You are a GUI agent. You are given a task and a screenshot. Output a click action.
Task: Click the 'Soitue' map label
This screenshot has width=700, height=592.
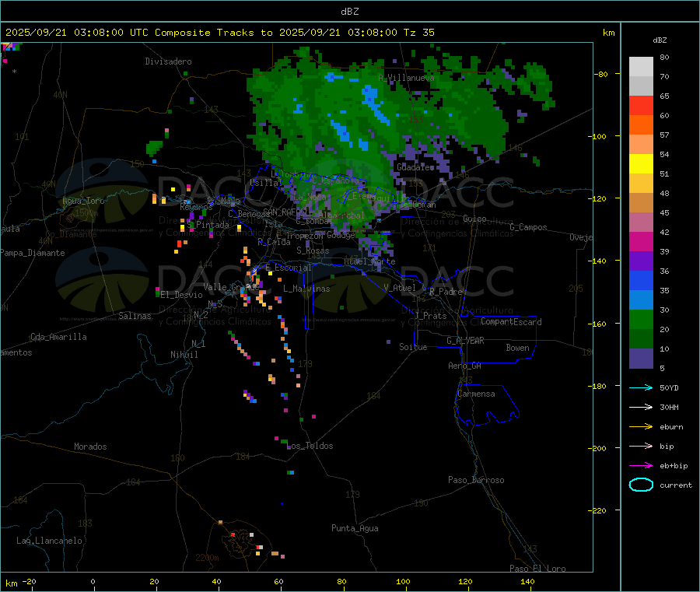point(413,347)
